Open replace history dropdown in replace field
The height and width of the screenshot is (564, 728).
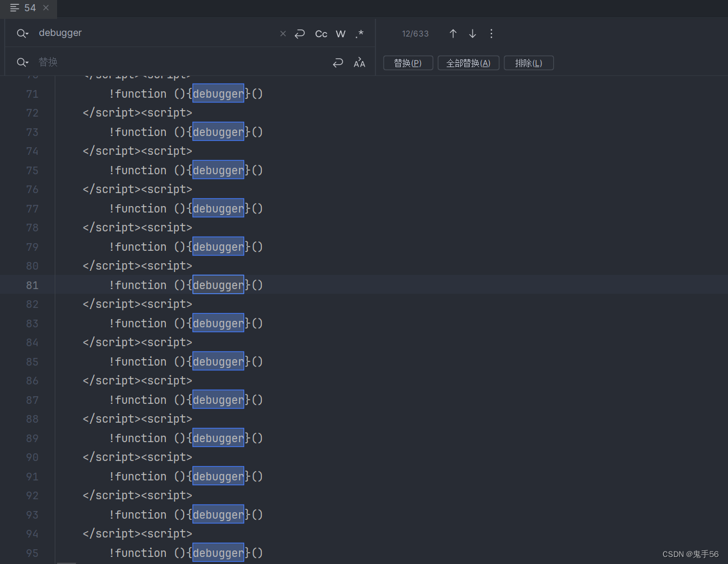coord(22,62)
